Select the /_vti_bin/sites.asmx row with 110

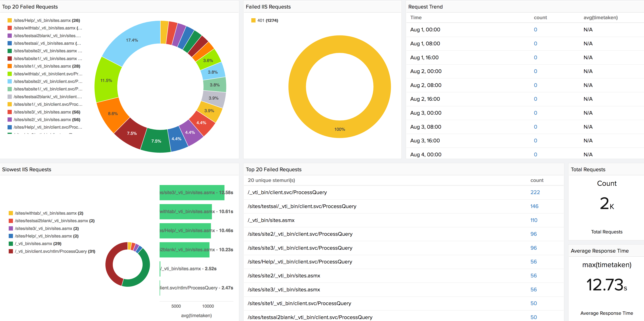[271, 220]
